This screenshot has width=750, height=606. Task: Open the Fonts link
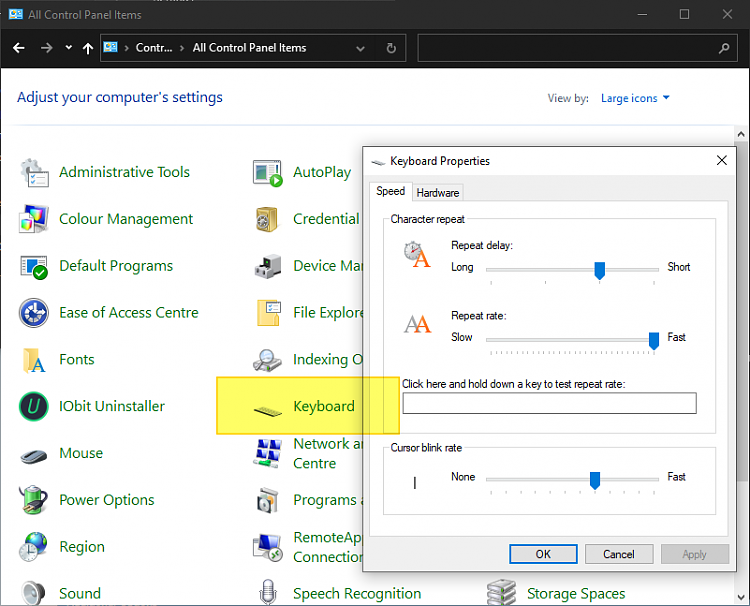77,360
